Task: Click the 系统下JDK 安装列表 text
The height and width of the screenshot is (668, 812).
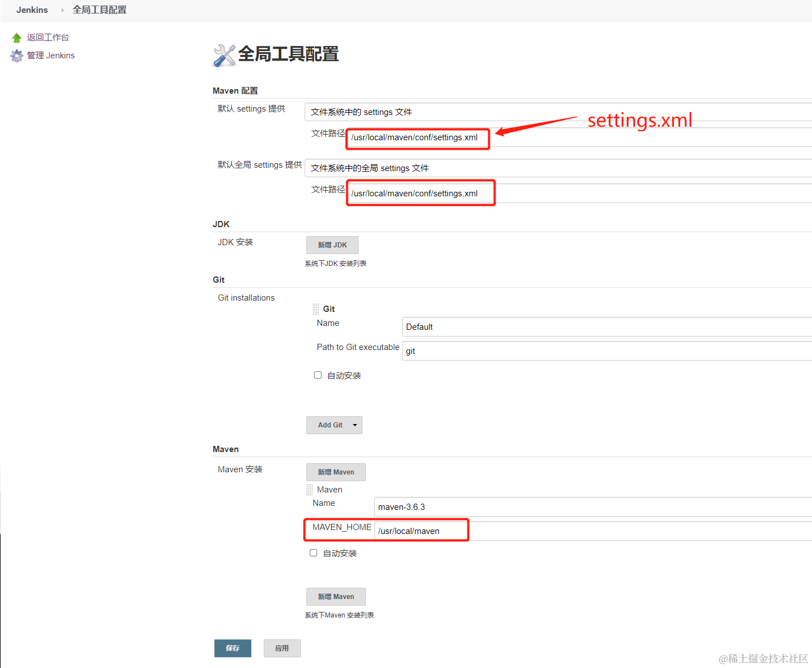Action: pos(336,264)
